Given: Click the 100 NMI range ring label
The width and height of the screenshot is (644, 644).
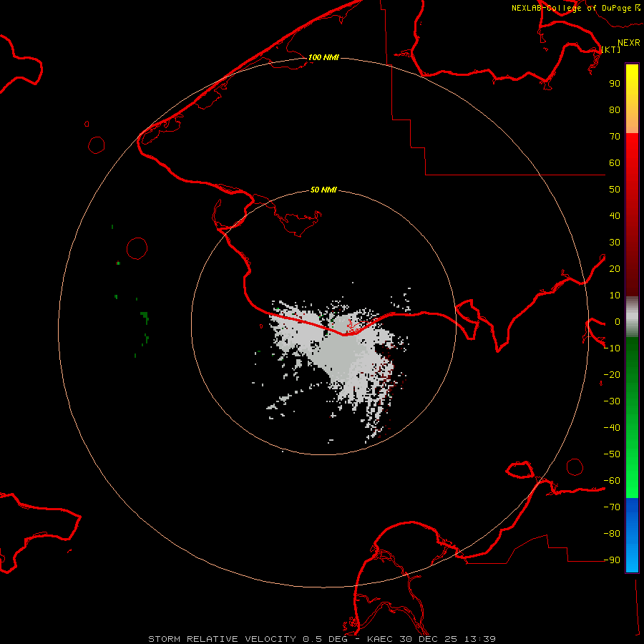Looking at the screenshot, I should click(323, 57).
